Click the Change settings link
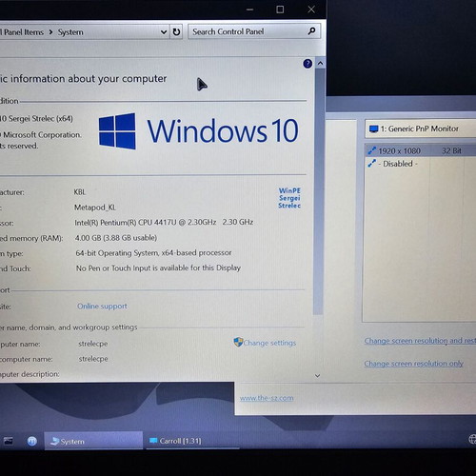 coord(269,343)
